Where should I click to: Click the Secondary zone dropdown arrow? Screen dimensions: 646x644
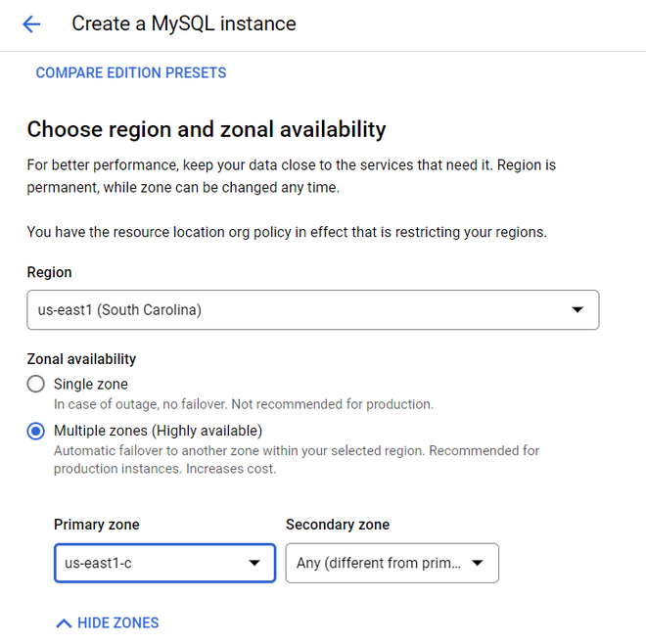click(478, 563)
